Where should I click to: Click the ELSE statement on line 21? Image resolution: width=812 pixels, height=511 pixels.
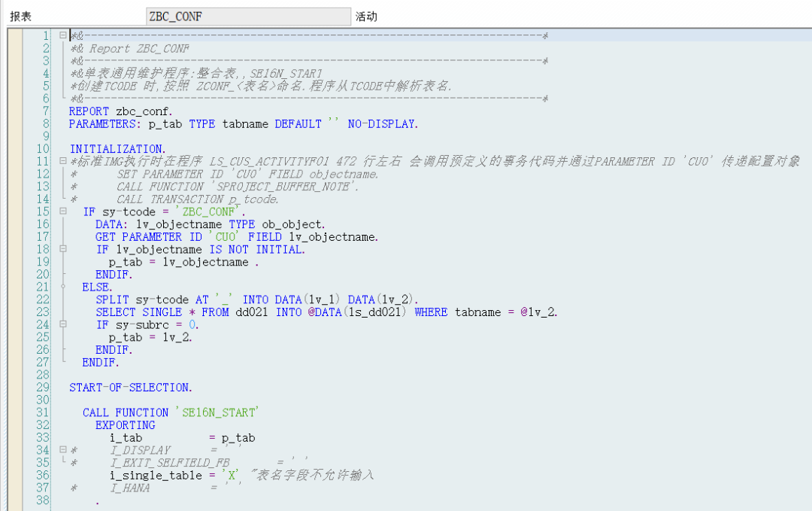pyautogui.click(x=97, y=287)
